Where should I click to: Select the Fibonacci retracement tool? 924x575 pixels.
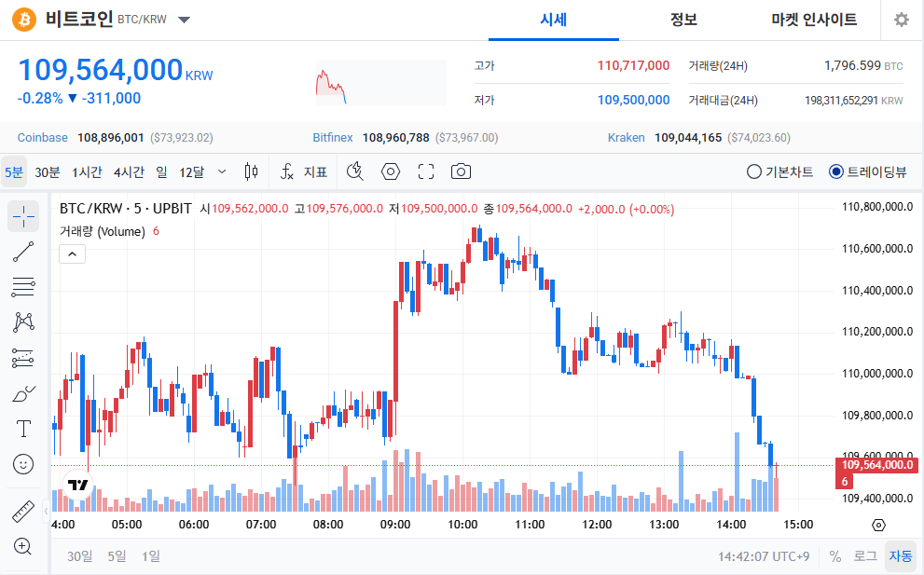(23, 287)
